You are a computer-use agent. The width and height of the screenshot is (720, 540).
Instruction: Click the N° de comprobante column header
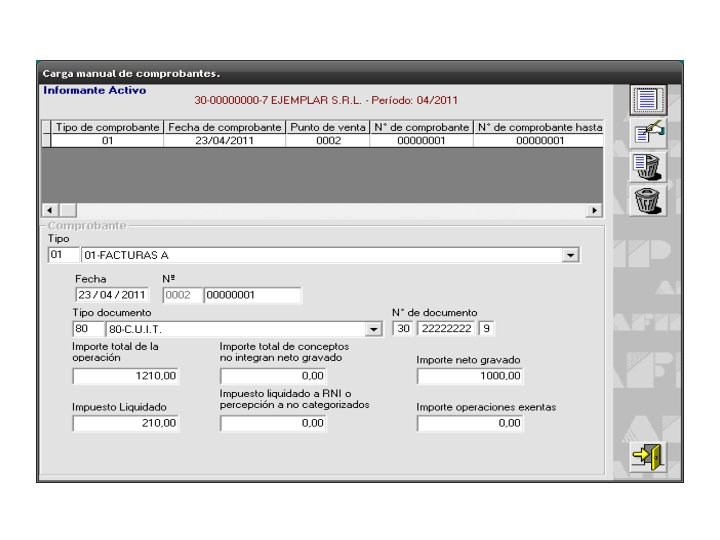click(x=422, y=127)
